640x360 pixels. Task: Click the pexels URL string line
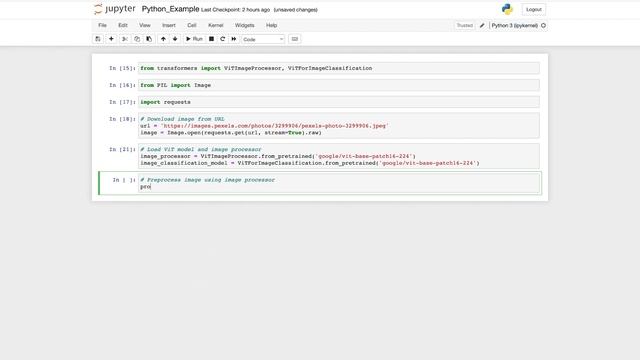point(264,126)
